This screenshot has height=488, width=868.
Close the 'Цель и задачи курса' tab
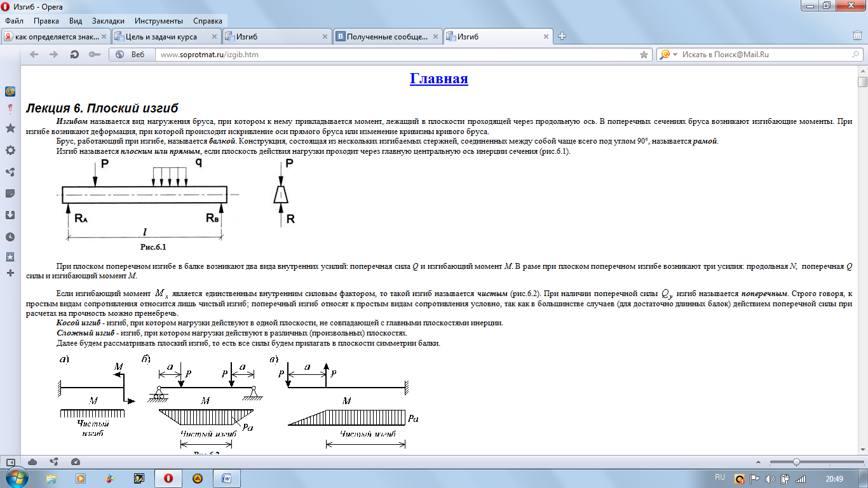[x=214, y=37]
